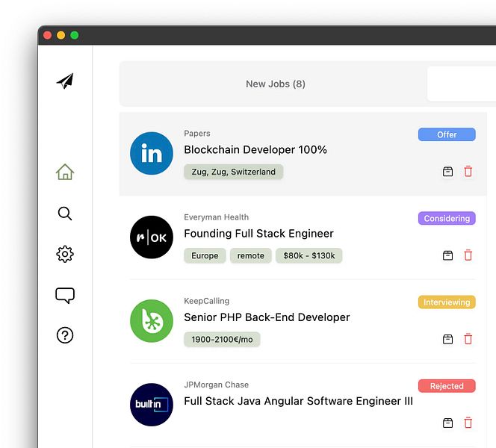This screenshot has width=496, height=448.
Task: Archive the Founding Full Stack Engineer job
Action: [447, 255]
